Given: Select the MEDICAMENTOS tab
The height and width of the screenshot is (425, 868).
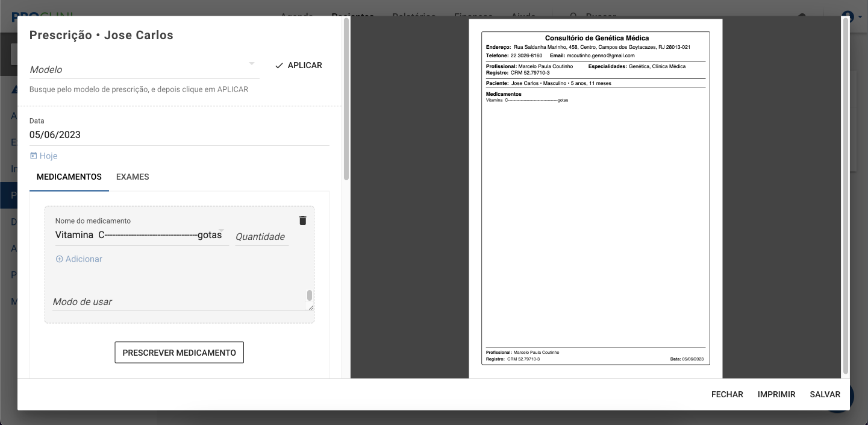Looking at the screenshot, I should (69, 177).
